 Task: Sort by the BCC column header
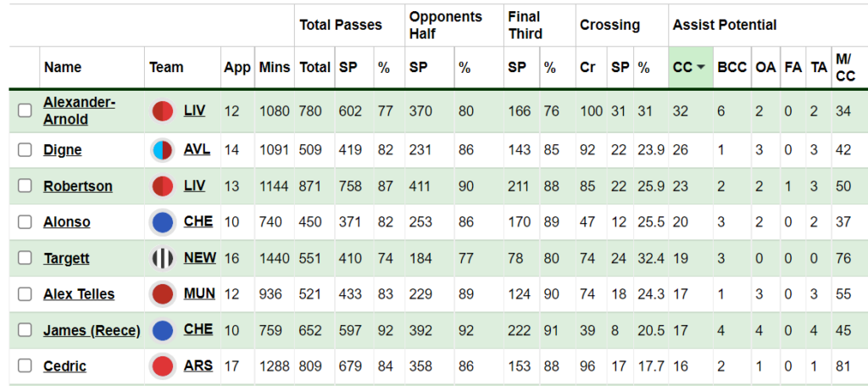click(x=732, y=68)
